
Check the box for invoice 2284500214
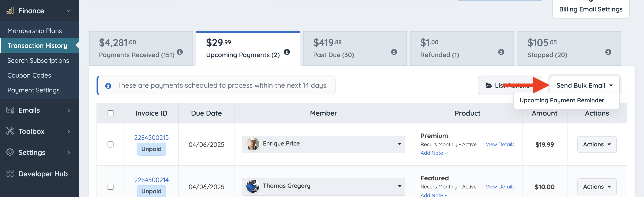(110, 187)
